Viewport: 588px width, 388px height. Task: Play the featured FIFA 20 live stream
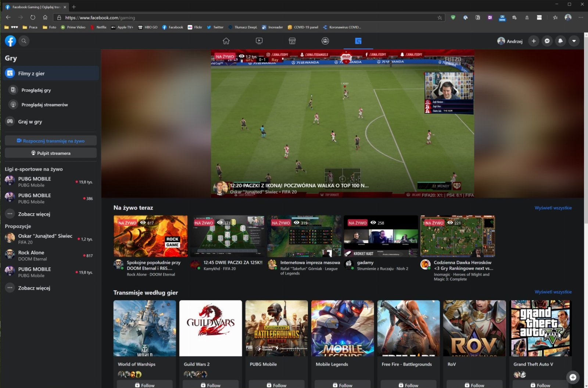(342, 124)
